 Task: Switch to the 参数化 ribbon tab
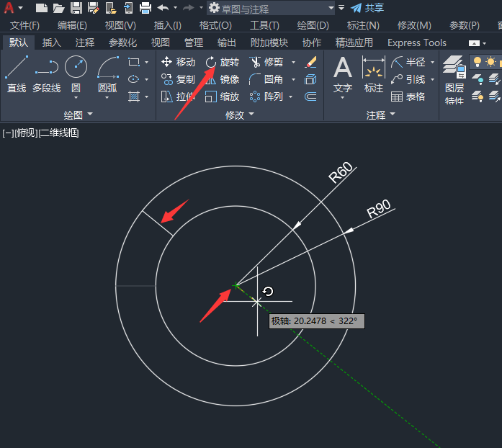click(123, 42)
